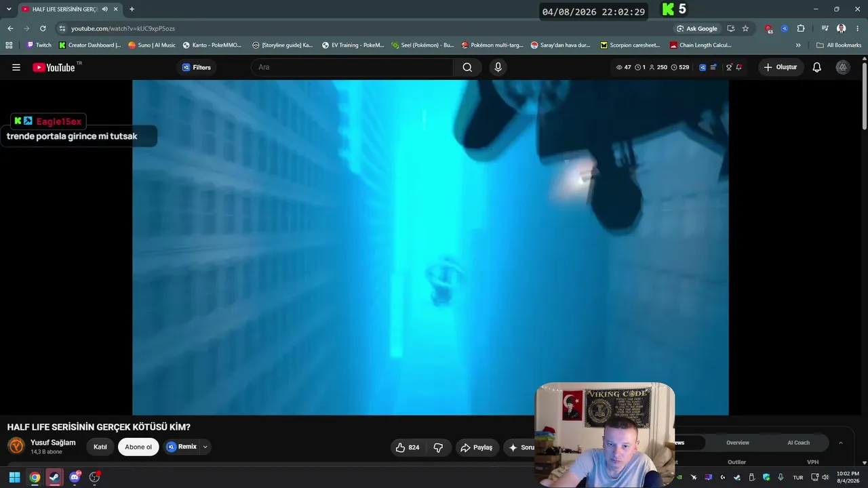Open Steam from the taskbar
Screen dimensions: 868x488
click(x=54, y=477)
